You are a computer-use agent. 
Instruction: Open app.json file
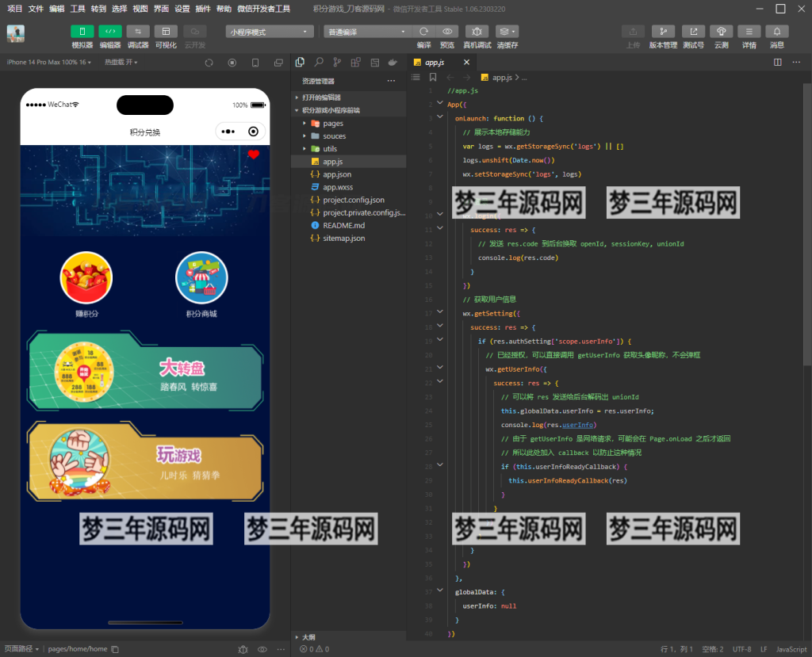(349, 174)
